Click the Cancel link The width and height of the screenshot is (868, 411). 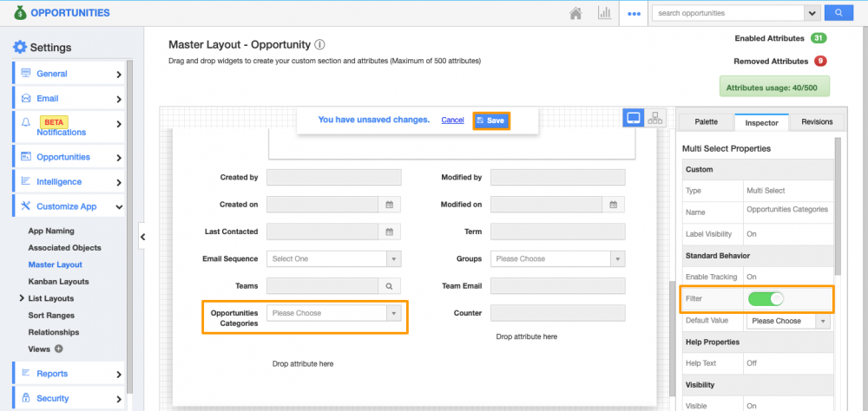(452, 120)
